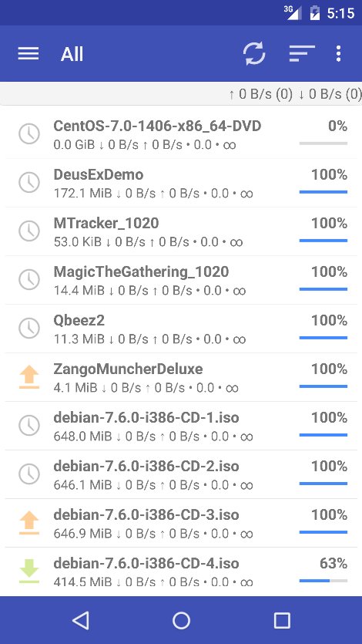The width and height of the screenshot is (362, 644).
Task: Open the three-dot overflow menu
Action: (x=338, y=54)
